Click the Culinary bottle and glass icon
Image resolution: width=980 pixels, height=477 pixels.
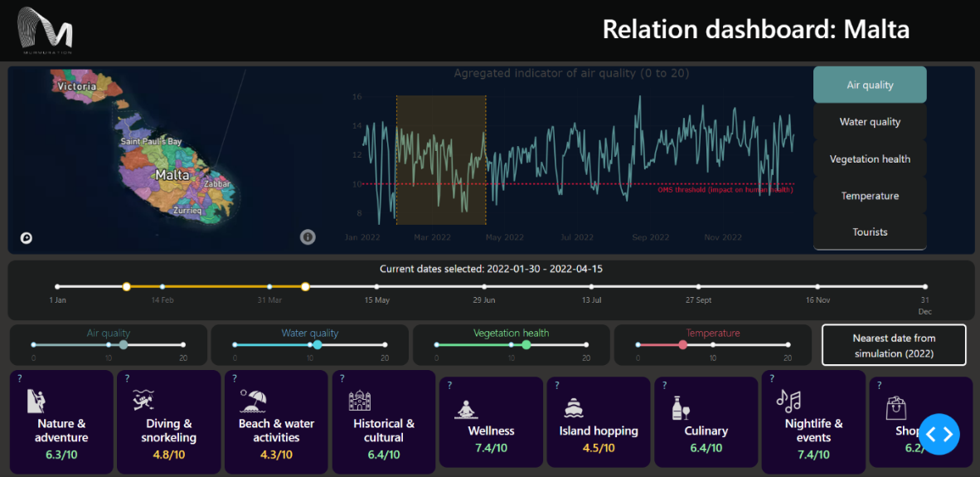[681, 407]
